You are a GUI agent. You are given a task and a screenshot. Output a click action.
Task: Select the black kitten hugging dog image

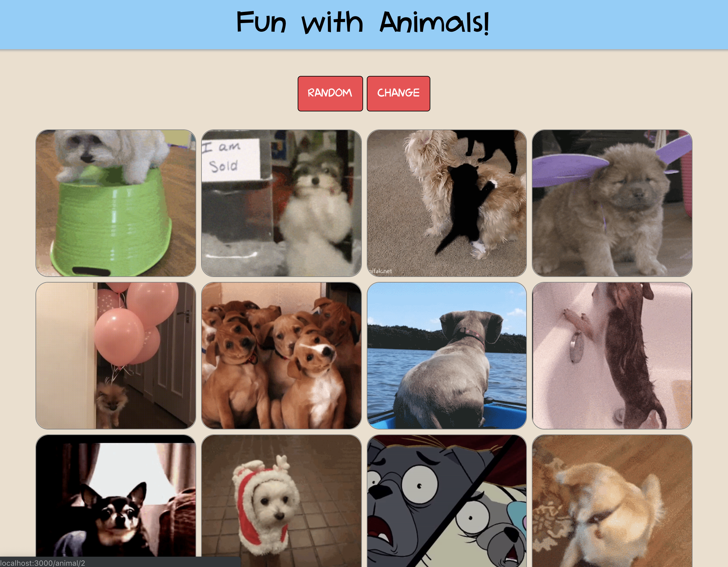click(x=447, y=203)
